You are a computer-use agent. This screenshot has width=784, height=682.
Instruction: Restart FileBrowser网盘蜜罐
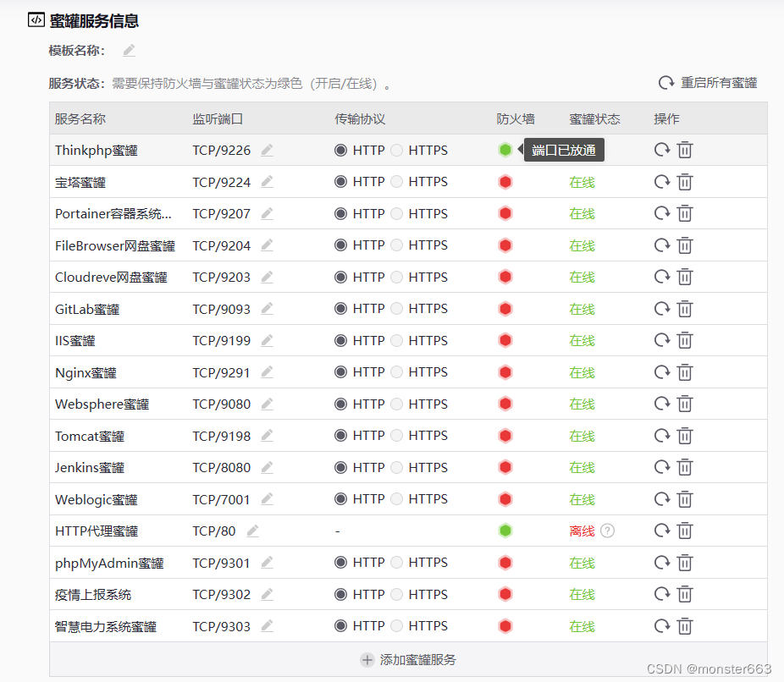coord(662,245)
